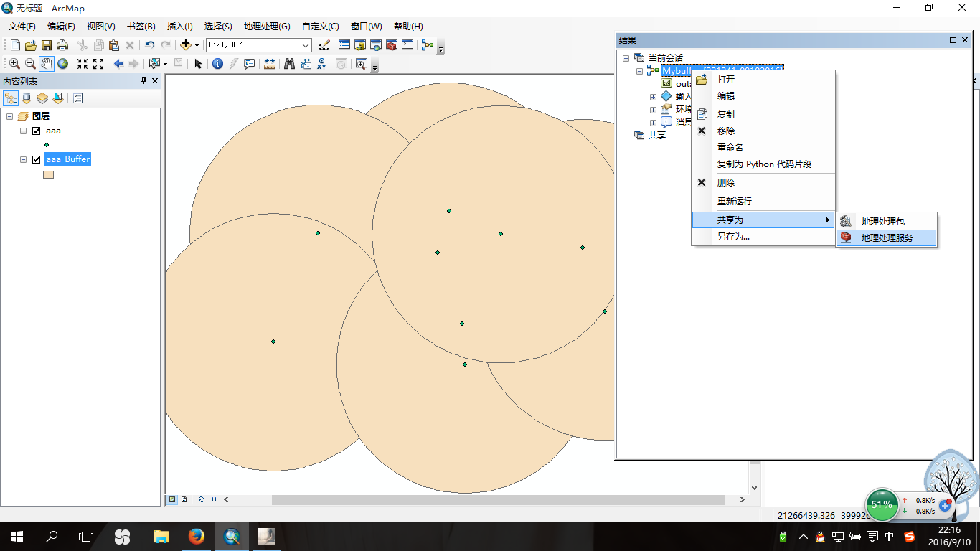The image size is (980, 551).
Task: Open table of contents Options icon
Action: click(77, 98)
